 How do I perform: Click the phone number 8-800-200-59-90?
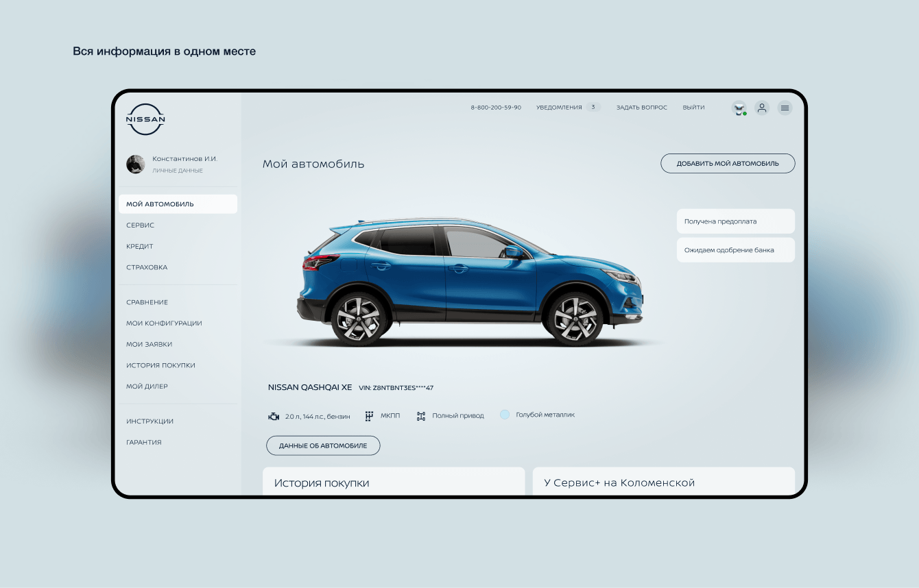point(496,108)
